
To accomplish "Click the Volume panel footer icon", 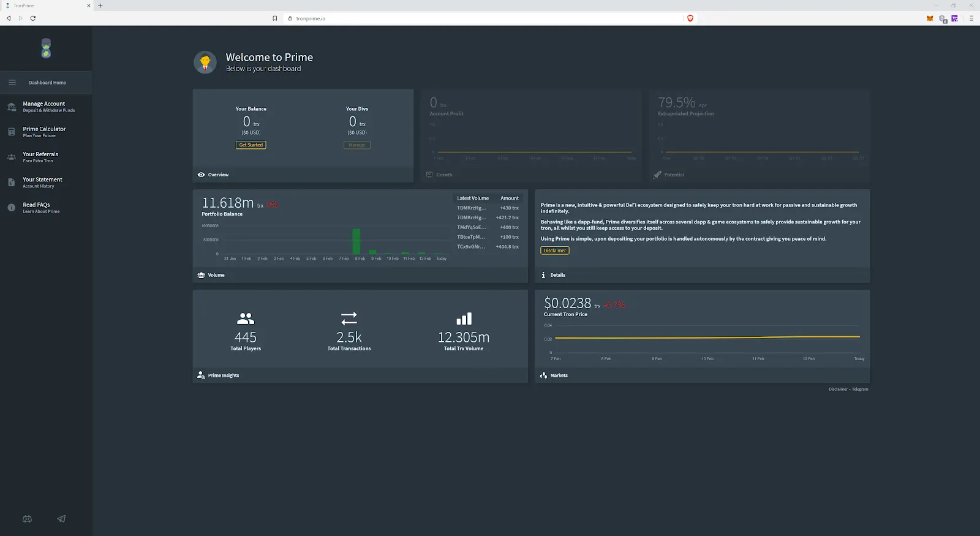I will click(x=201, y=275).
